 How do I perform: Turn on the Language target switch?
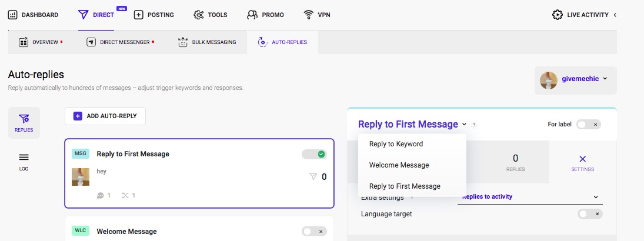pos(590,214)
